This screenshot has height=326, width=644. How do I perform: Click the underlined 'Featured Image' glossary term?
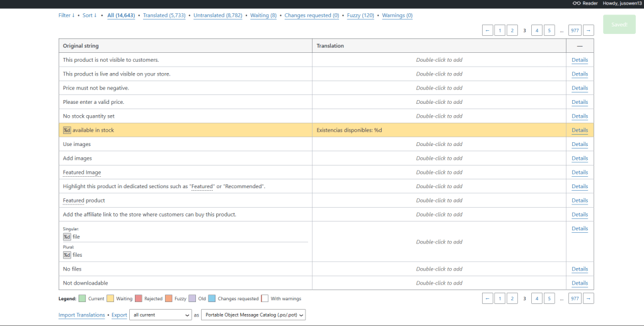click(82, 172)
